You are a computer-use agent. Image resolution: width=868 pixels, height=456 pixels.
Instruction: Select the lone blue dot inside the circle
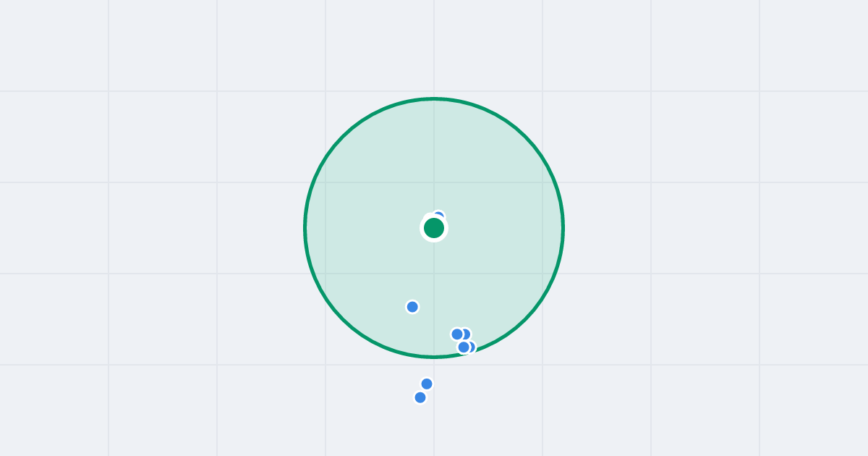(x=412, y=307)
